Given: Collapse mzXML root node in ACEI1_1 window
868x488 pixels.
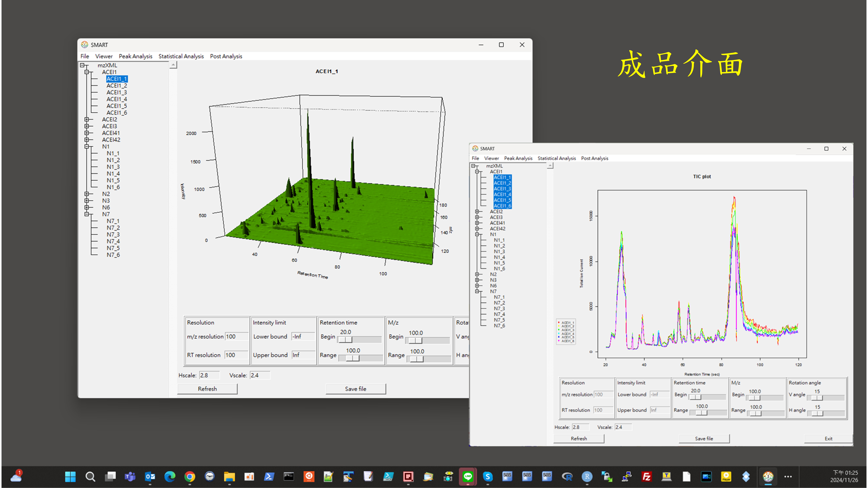Looking at the screenshot, I should coord(82,65).
